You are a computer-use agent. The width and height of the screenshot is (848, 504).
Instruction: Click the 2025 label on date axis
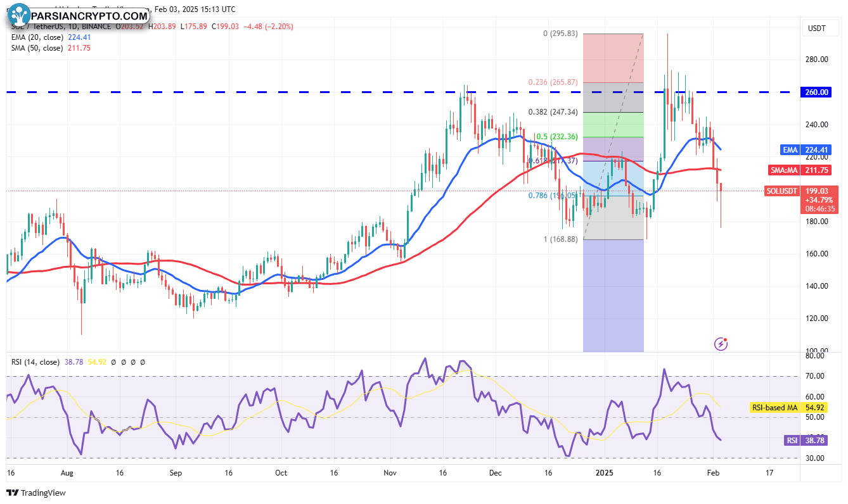coord(605,473)
